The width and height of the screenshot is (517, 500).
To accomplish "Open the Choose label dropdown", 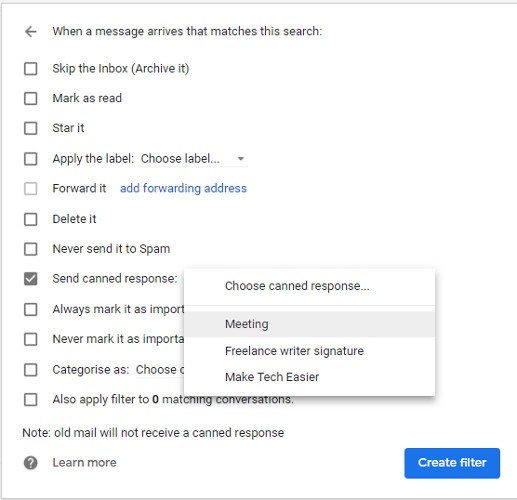I will 193,159.
